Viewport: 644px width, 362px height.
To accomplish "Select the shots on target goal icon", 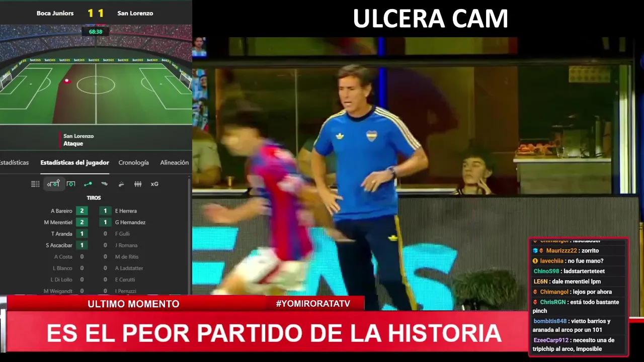I will 71,184.
